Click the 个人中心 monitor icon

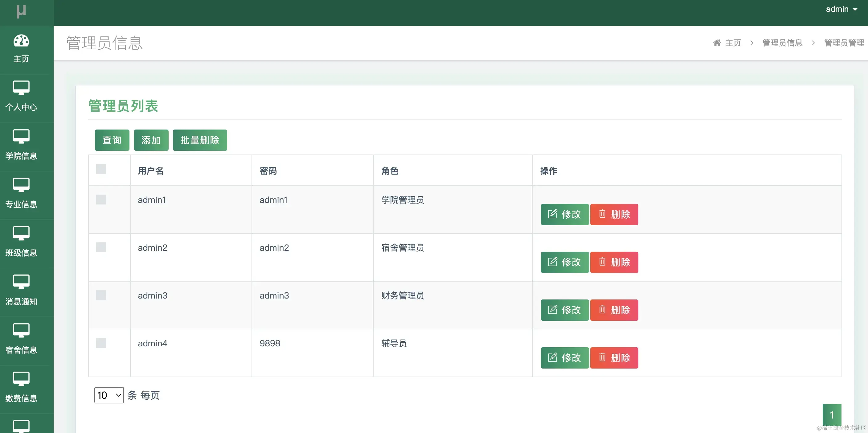[21, 88]
